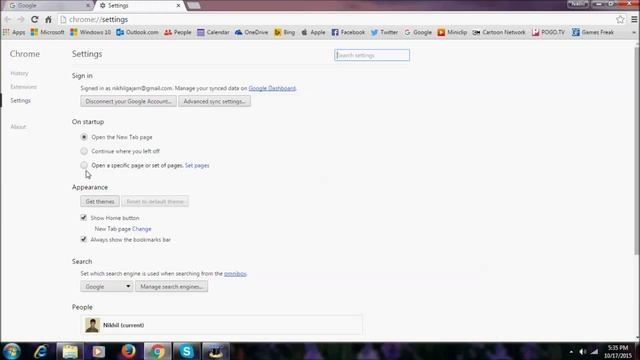Bookmark this page with the star icon
Screen dimensions: 640x360
[x=620, y=19]
